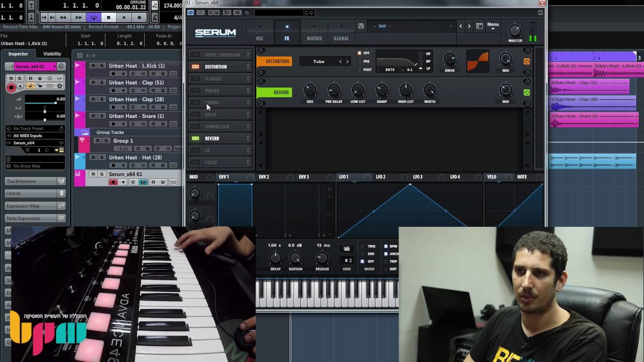Open the LFO shape folder icon
The image size is (644, 362).
(347, 249)
